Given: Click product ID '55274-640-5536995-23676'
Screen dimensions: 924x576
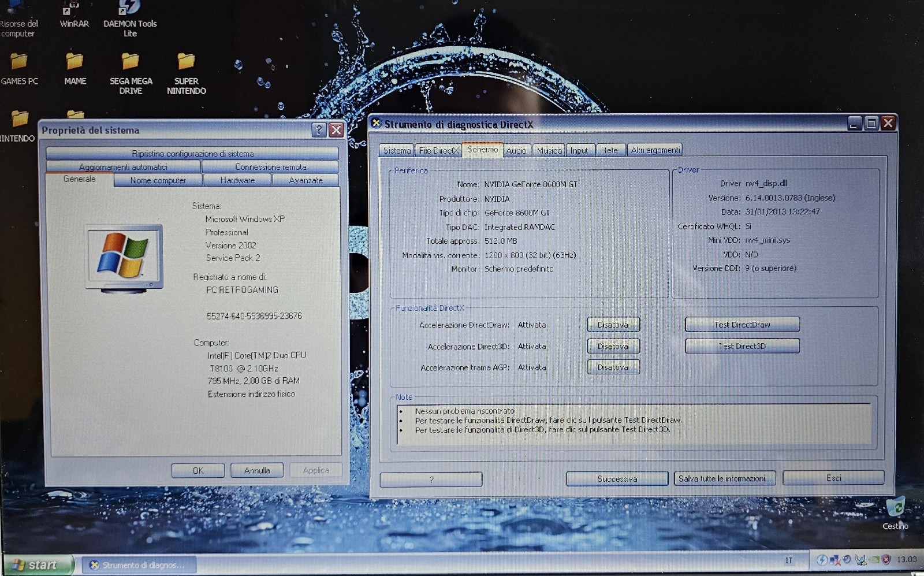Looking at the screenshot, I should [254, 316].
